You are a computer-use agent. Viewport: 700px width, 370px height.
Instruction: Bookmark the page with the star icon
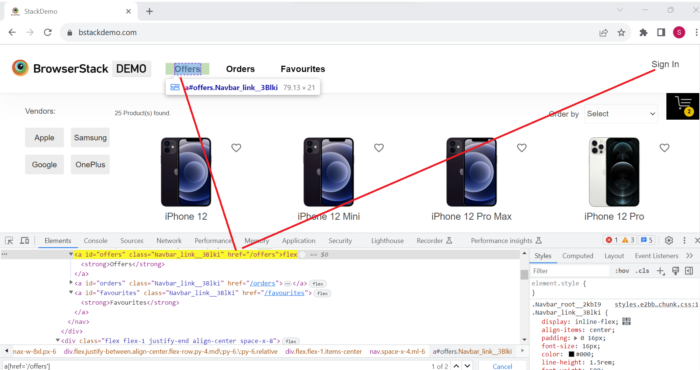click(621, 33)
